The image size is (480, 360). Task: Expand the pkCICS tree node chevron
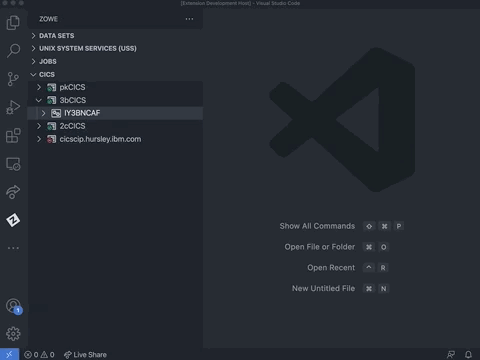tap(39, 87)
